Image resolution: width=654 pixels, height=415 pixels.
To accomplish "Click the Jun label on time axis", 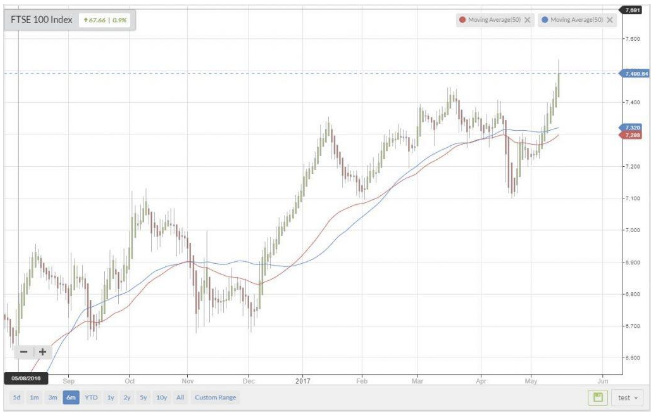I will (602, 381).
